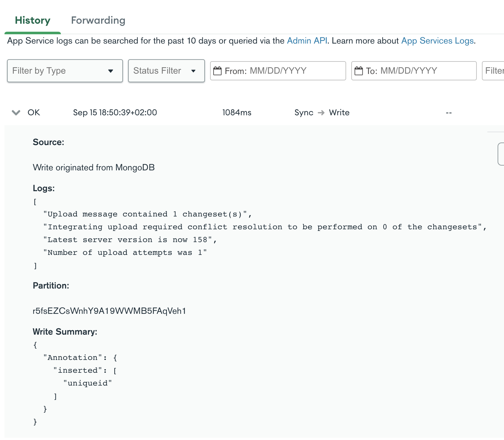
Task: Click the calendar icon beside From date
Action: tap(217, 71)
